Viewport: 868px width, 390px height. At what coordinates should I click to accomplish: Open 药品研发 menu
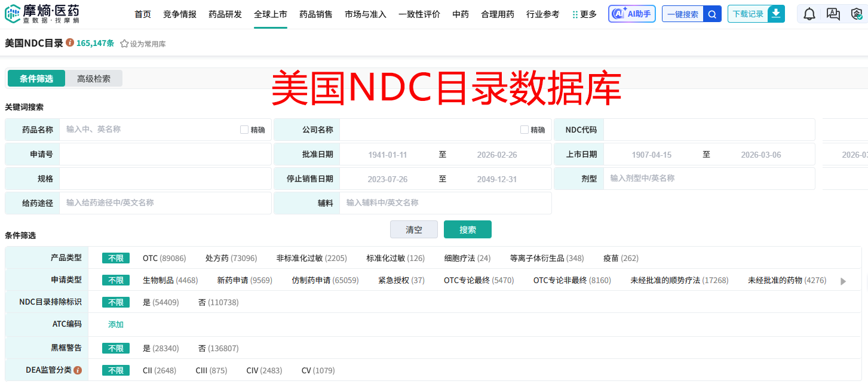coord(225,14)
